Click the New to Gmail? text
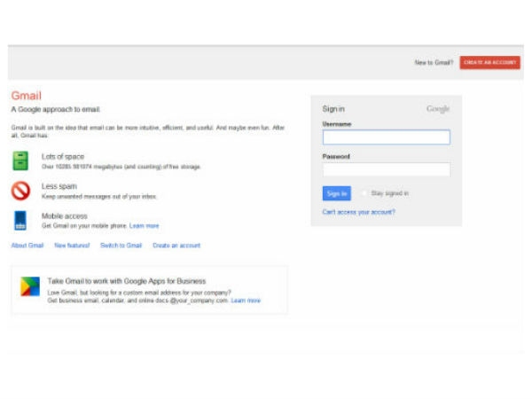This screenshot has height=399, width=532. (434, 62)
